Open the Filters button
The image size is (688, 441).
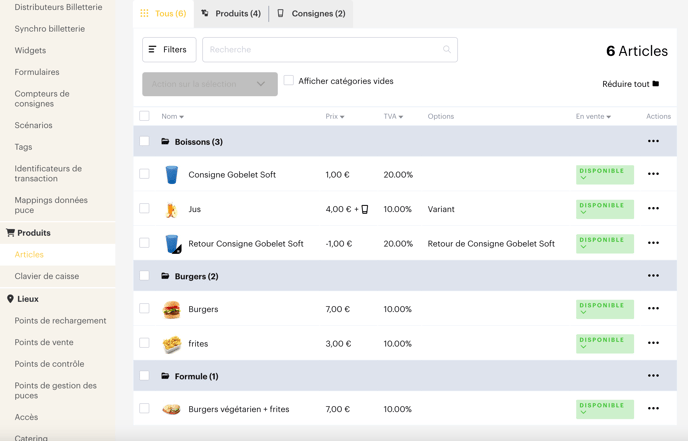click(168, 49)
